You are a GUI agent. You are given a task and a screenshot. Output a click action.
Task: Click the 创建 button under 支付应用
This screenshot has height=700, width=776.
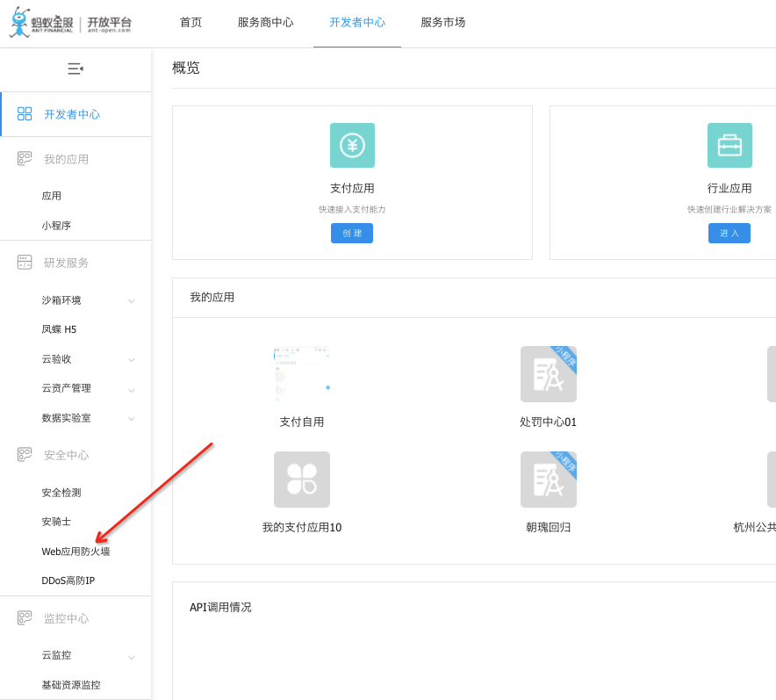click(352, 233)
